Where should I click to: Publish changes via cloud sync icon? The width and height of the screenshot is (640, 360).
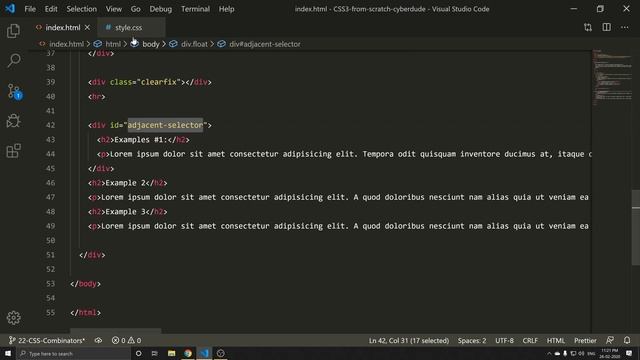pyautogui.click(x=98, y=340)
